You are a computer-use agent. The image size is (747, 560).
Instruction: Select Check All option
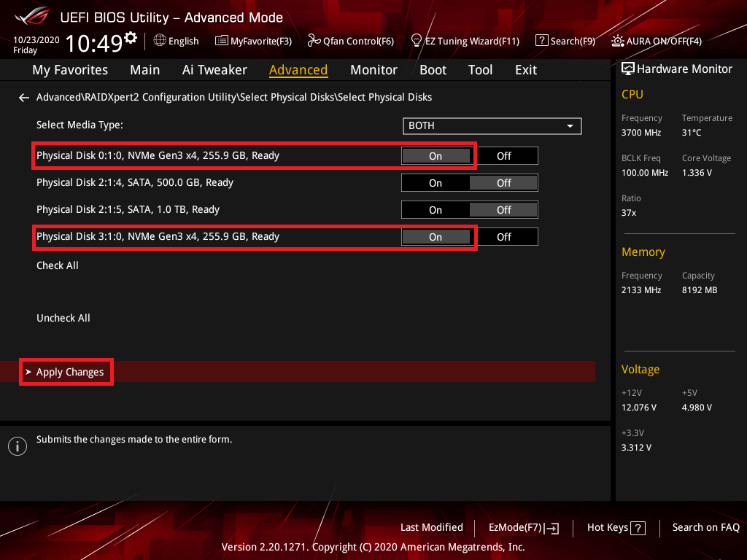tap(58, 265)
